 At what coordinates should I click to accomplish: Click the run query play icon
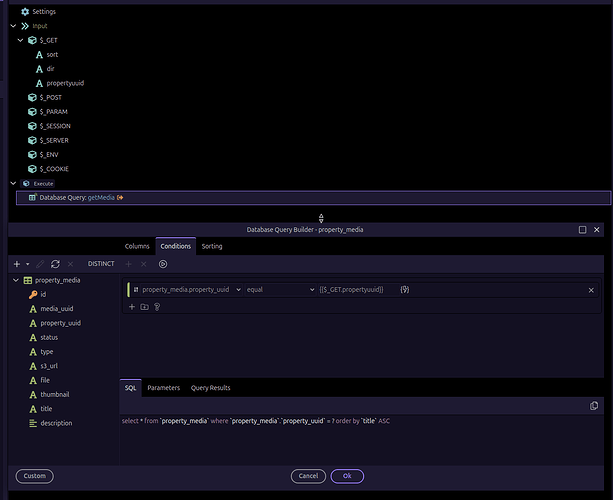[163, 264]
